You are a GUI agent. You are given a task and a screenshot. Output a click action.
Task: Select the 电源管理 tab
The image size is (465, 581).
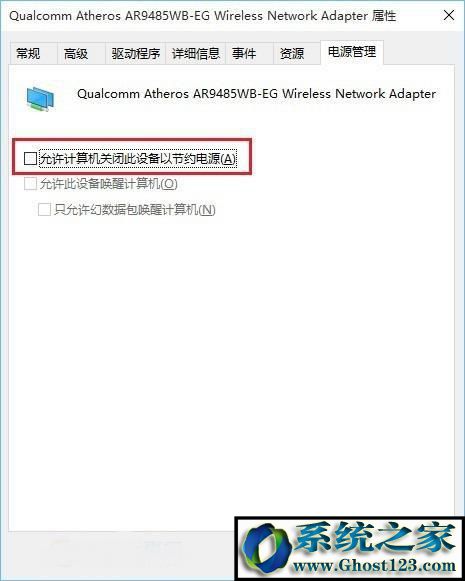(x=352, y=52)
